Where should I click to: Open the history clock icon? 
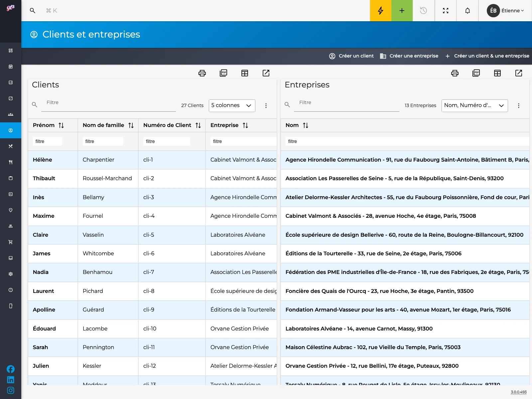423,11
